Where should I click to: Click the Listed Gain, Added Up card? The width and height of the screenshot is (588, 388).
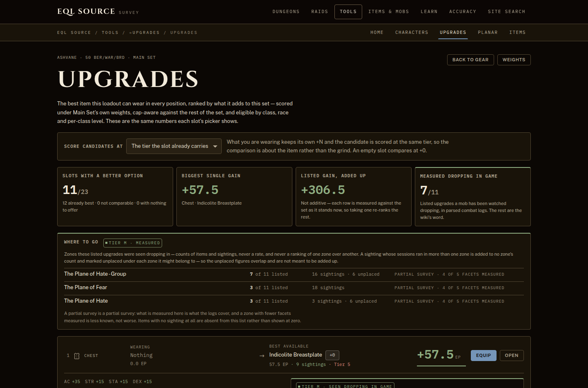coord(354,196)
